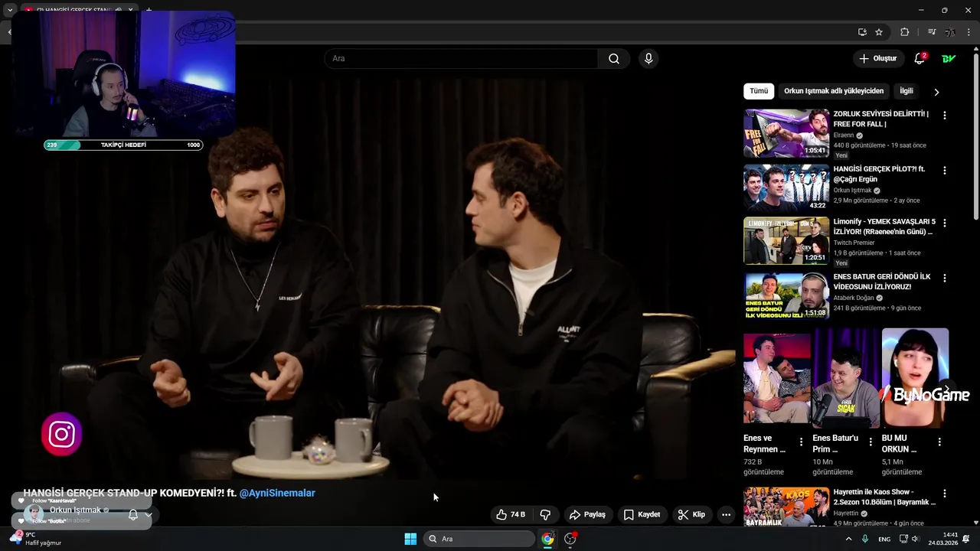Open HANGİSİ GERÇEK PİLOT thumbnail
Viewport: 980px width, 551px height.
786,187
